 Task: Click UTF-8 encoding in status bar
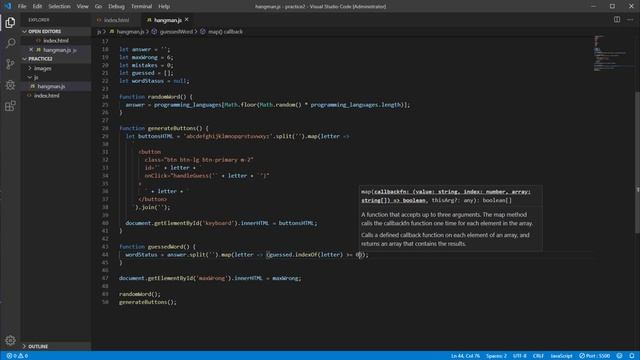(x=519, y=356)
